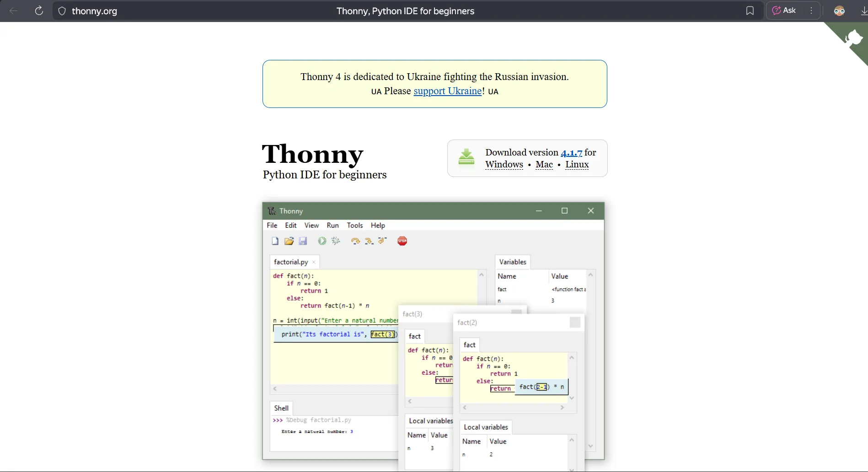
Task: Click the highlighted fact(3) expression
Action: [x=383, y=334]
